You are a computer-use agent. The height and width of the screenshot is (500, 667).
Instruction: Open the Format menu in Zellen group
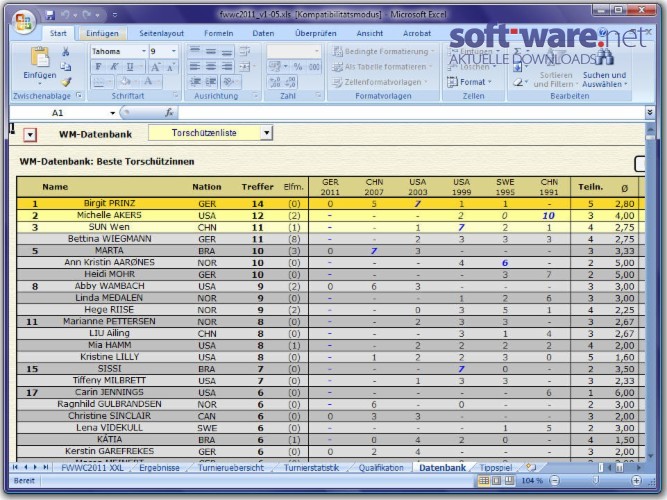pyautogui.click(x=469, y=82)
